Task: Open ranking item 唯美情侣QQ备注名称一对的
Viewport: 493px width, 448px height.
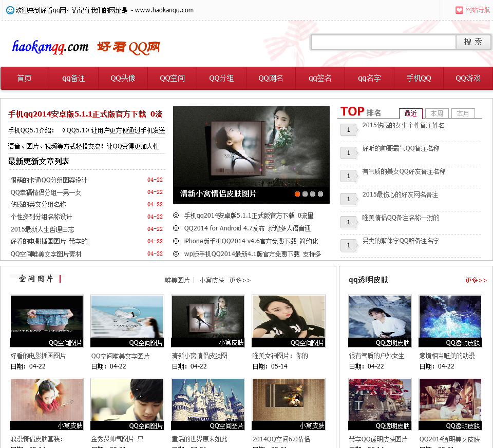Action: (401, 218)
